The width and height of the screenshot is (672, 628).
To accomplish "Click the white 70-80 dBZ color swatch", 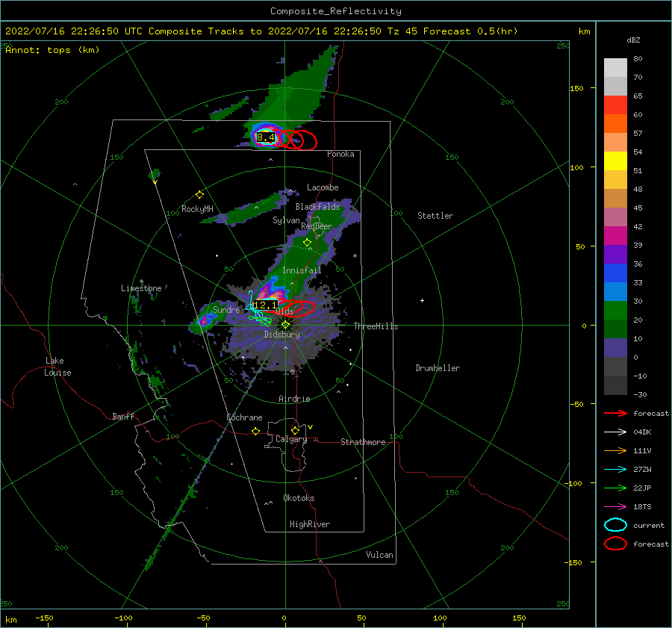I will point(615,67).
